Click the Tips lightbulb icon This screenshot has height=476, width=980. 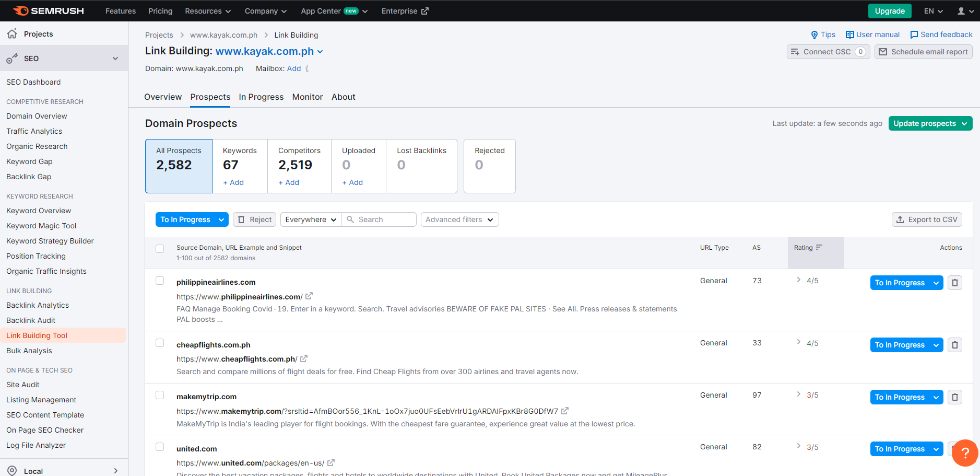(814, 35)
